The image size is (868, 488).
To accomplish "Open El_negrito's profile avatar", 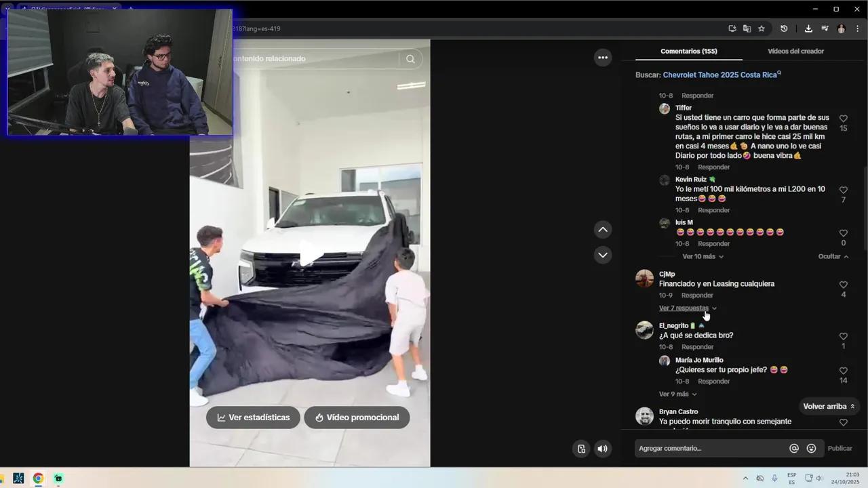I will click(x=644, y=330).
